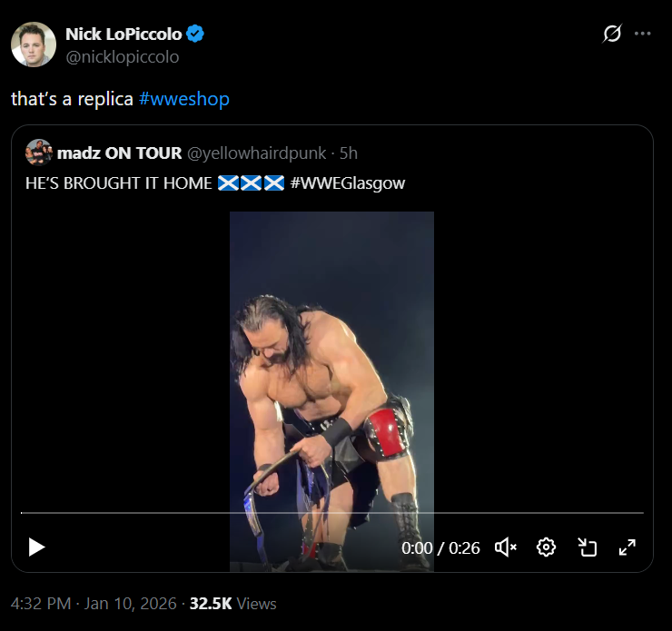Enable picture-in-picture for the video

[587, 547]
